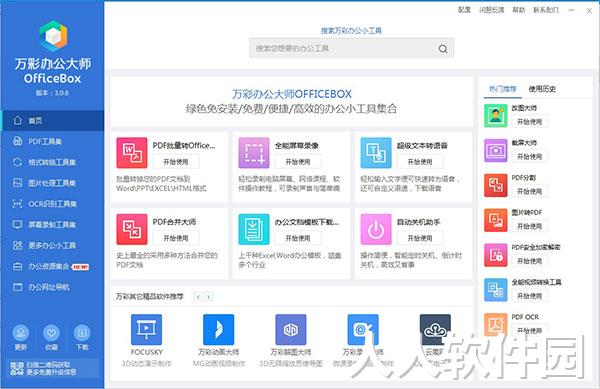Click the 自动关机助手 power icon
Viewport: 600px width, 389px height.
376,229
